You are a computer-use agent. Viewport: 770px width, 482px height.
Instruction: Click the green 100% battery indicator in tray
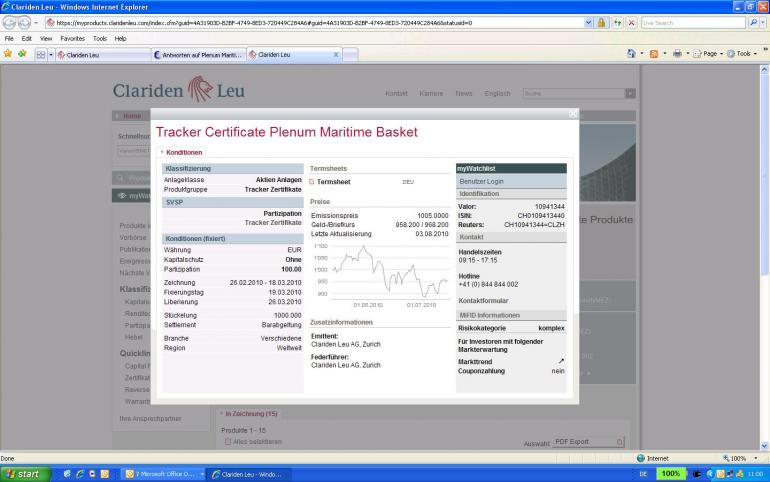(671, 474)
